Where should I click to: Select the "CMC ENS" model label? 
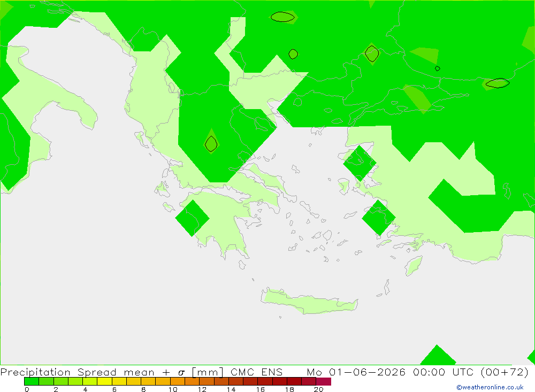[x=257, y=372]
